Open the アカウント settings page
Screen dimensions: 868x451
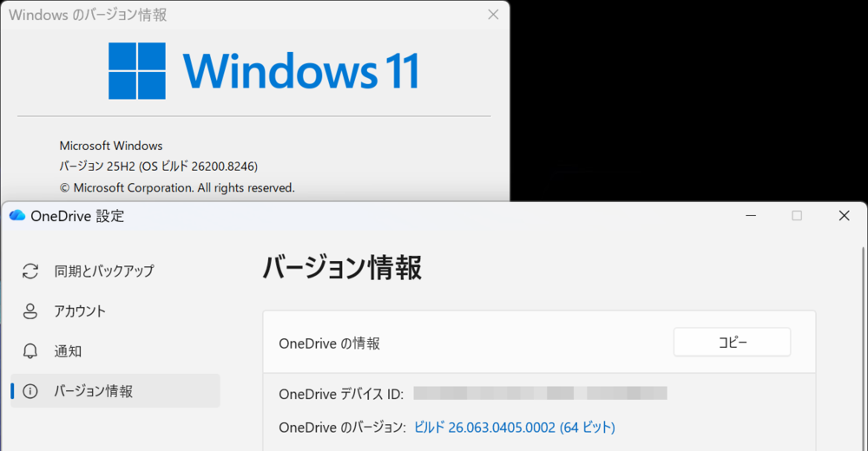pos(115,311)
